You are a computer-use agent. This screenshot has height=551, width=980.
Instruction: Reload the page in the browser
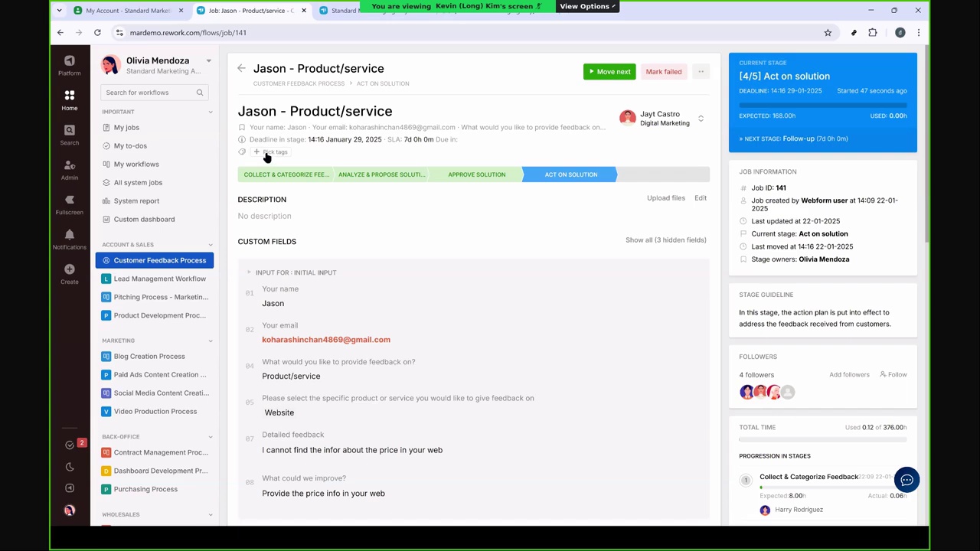click(97, 33)
